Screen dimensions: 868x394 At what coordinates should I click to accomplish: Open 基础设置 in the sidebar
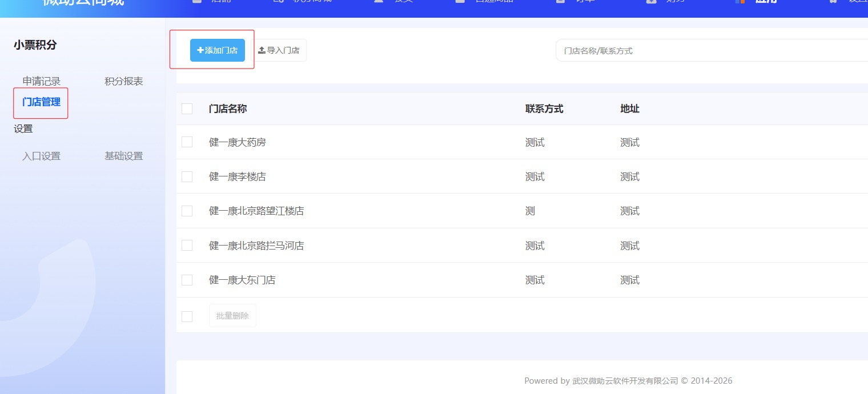[x=123, y=156]
